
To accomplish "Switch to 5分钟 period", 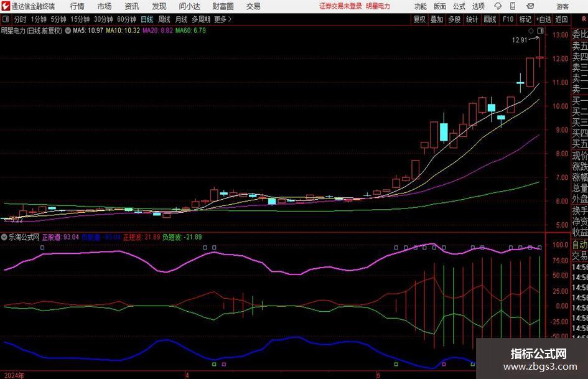I will point(58,19).
